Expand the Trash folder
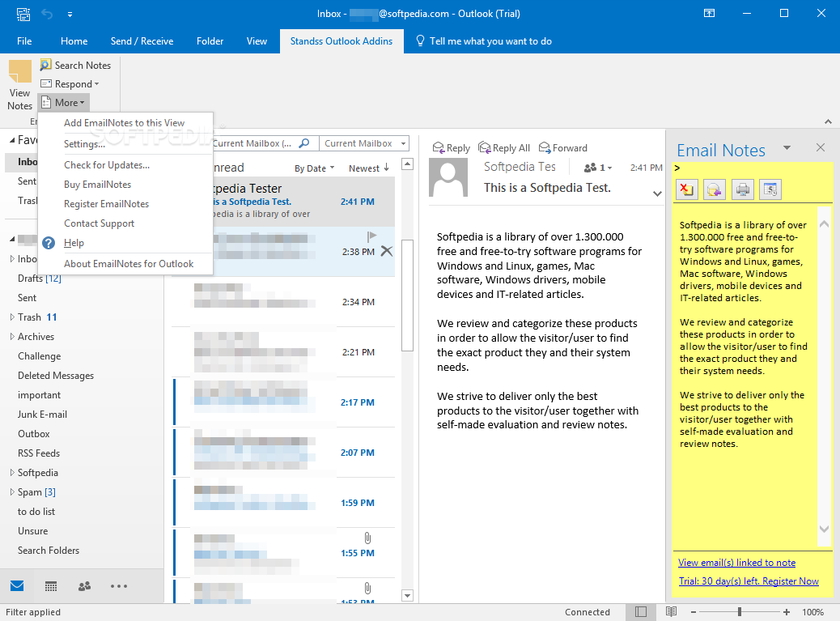 (x=12, y=317)
